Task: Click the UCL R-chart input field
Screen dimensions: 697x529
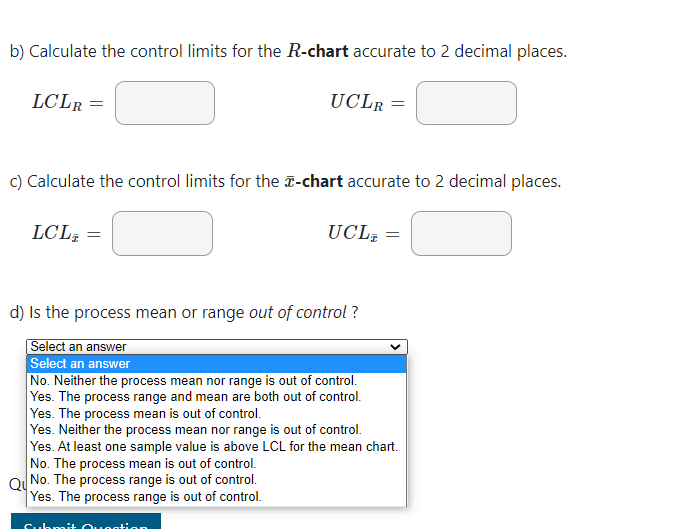Action: tap(466, 103)
